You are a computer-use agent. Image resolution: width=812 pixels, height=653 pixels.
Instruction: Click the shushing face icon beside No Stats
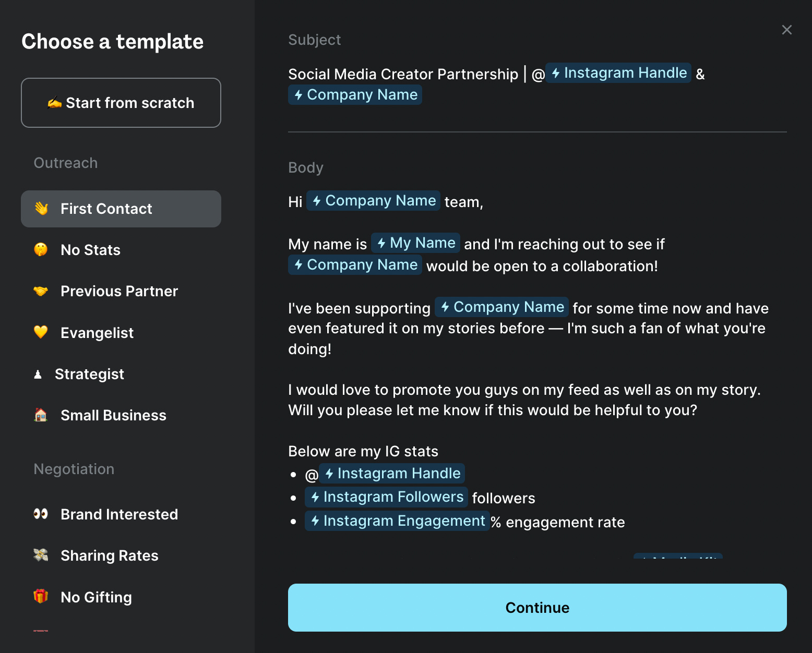tap(41, 250)
